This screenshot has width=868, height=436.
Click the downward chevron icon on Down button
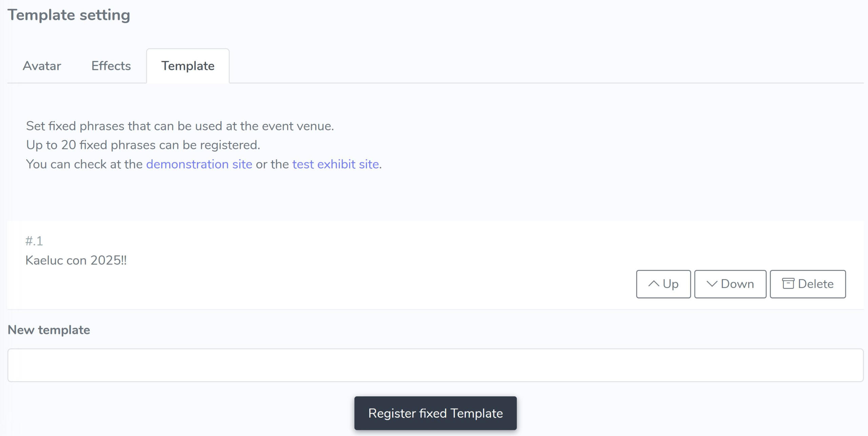click(x=712, y=284)
